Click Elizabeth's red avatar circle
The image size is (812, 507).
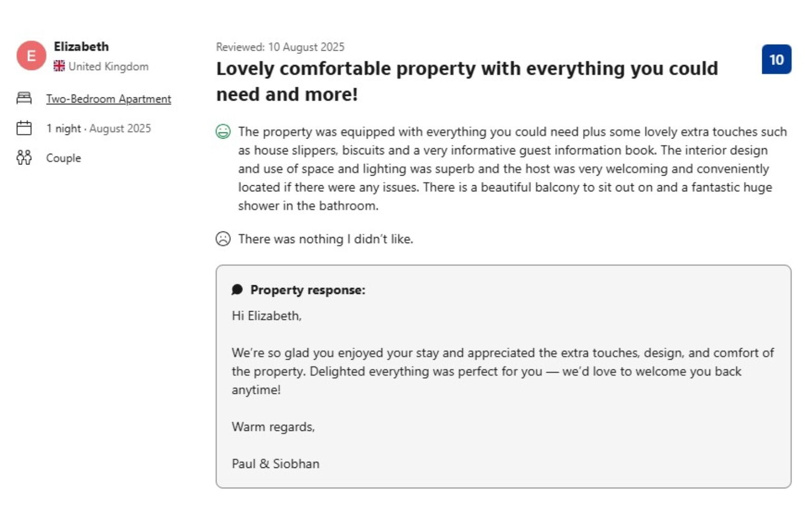[31, 56]
